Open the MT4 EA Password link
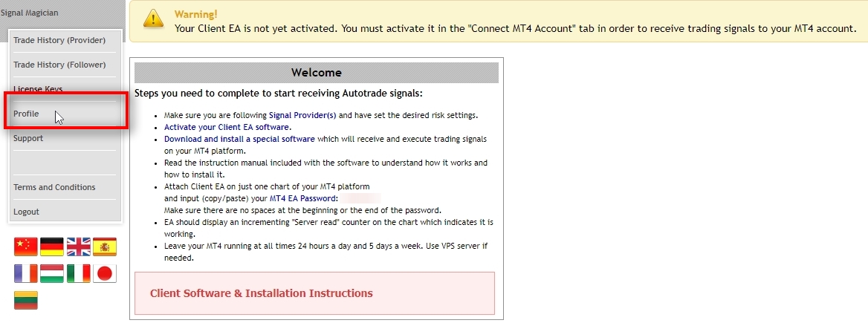The height and width of the screenshot is (323, 868). coord(302,198)
